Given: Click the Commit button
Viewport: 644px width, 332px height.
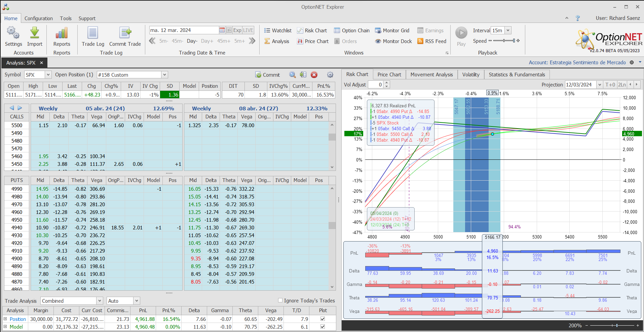Looking at the screenshot, I should point(268,75).
